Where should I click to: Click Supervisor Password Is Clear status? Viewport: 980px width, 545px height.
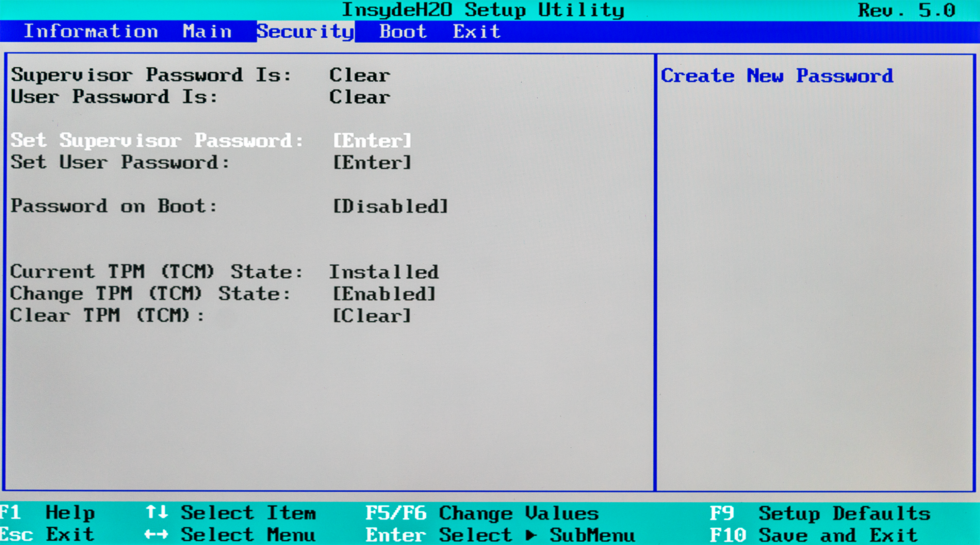[x=360, y=75]
